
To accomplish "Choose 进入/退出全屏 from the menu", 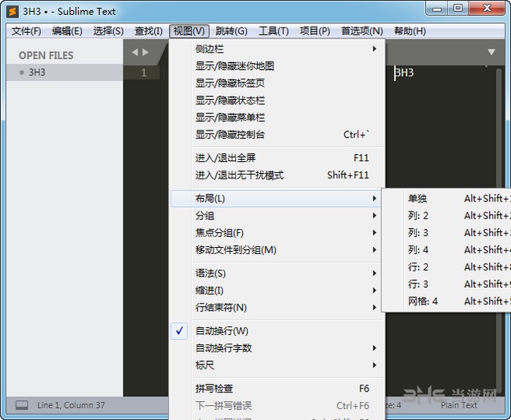I will [275, 158].
